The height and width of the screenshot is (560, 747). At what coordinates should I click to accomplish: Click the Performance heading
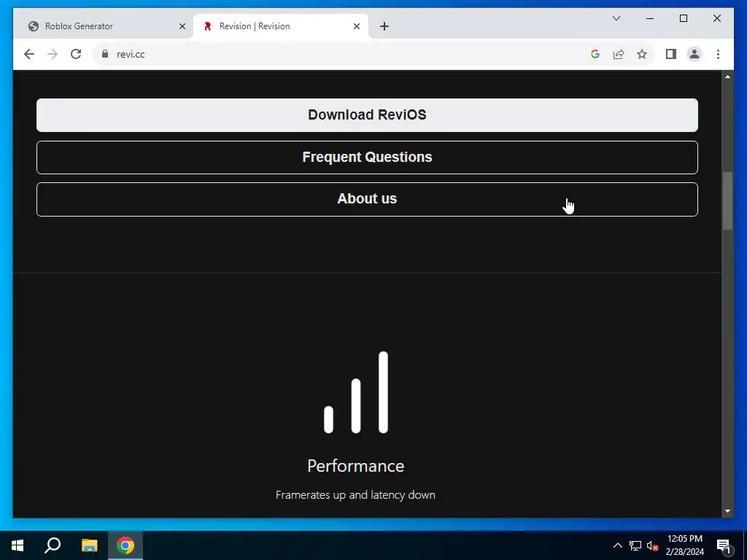(x=356, y=466)
